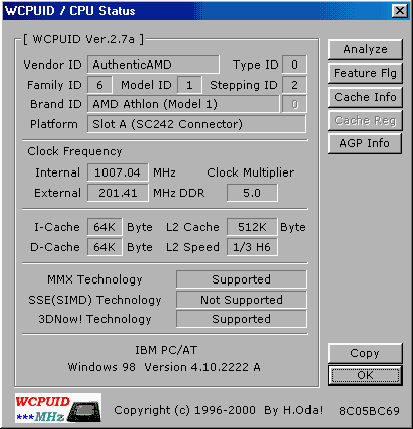Click the greyed-out Cache Reg button
The width and height of the screenshot is (413, 429).
pos(365,120)
